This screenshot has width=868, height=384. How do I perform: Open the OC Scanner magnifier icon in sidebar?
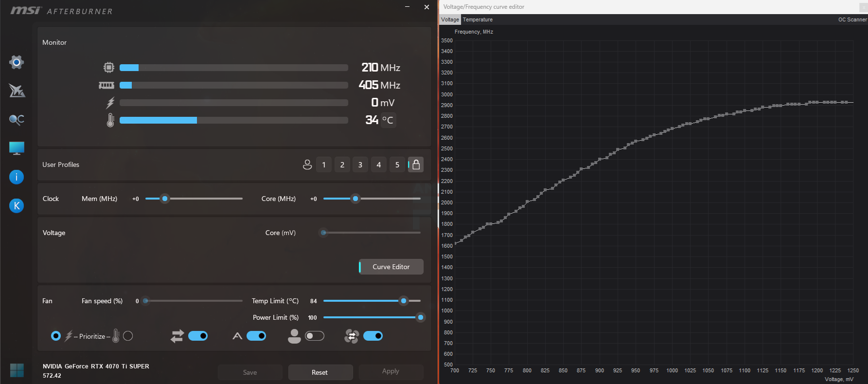[x=17, y=120]
